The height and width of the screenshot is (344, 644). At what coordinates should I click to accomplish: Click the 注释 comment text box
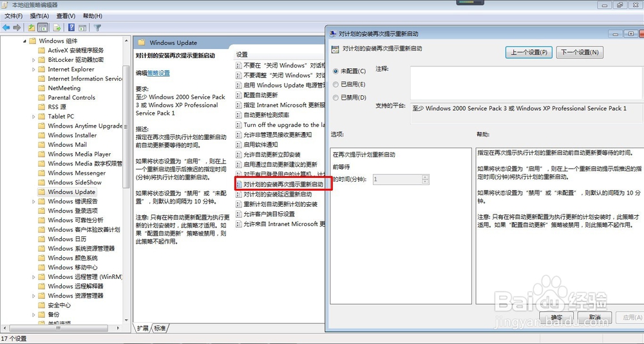coord(527,82)
